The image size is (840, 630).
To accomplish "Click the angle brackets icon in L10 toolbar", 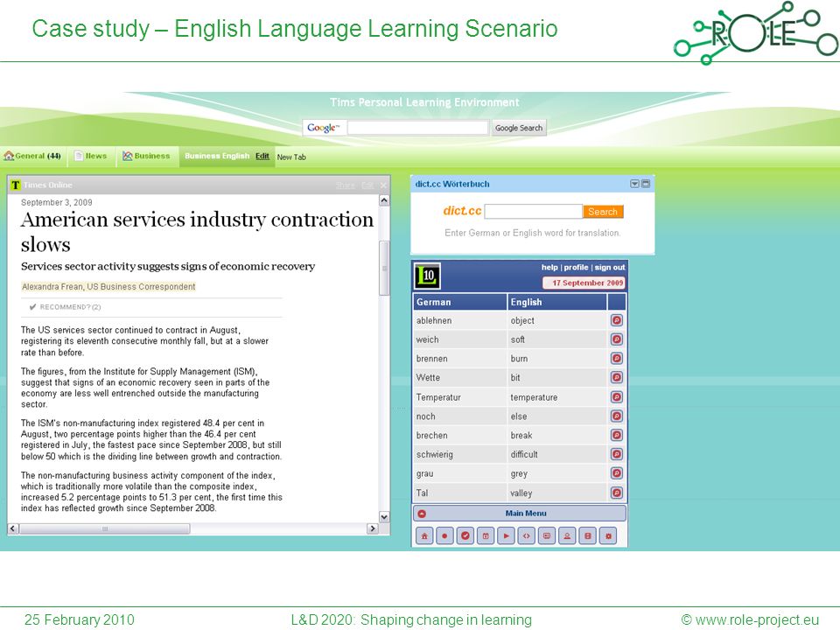I will point(527,535).
